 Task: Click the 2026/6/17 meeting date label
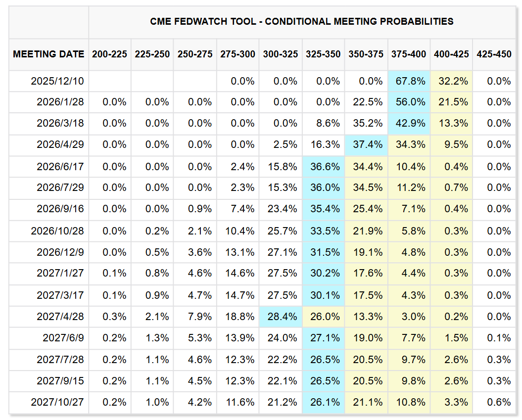(x=60, y=166)
